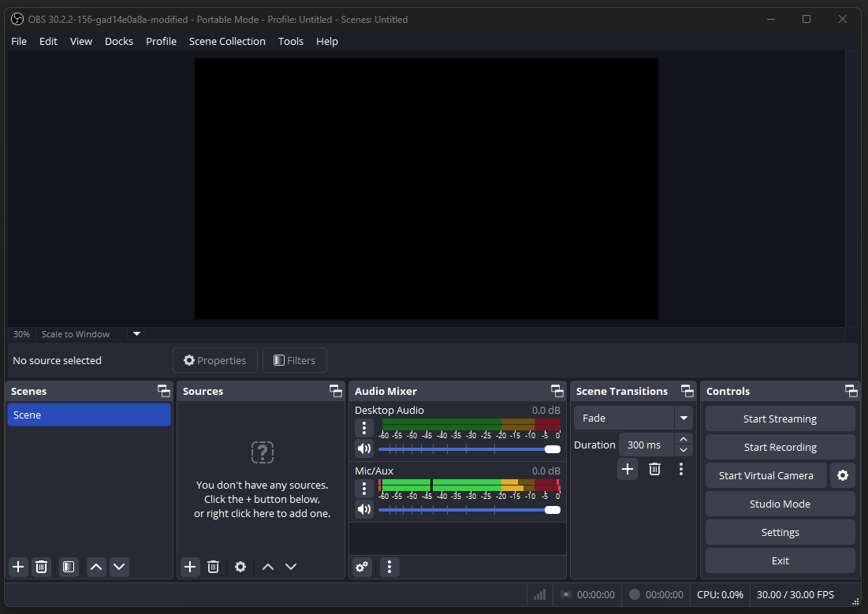Open scene filters icon in Scenes dock
The width and height of the screenshot is (868, 614).
coord(69,567)
